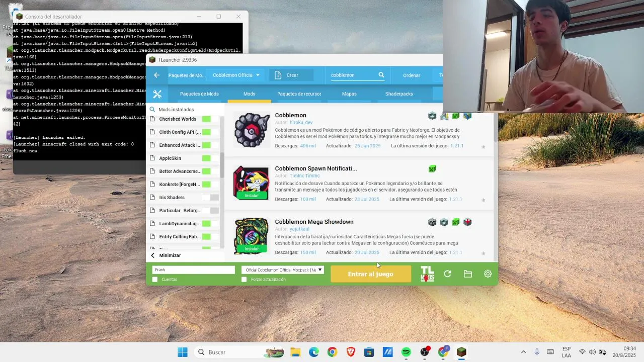644x362 pixels.
Task: Toggle the Entity Culling mod switch
Action: 210,237
